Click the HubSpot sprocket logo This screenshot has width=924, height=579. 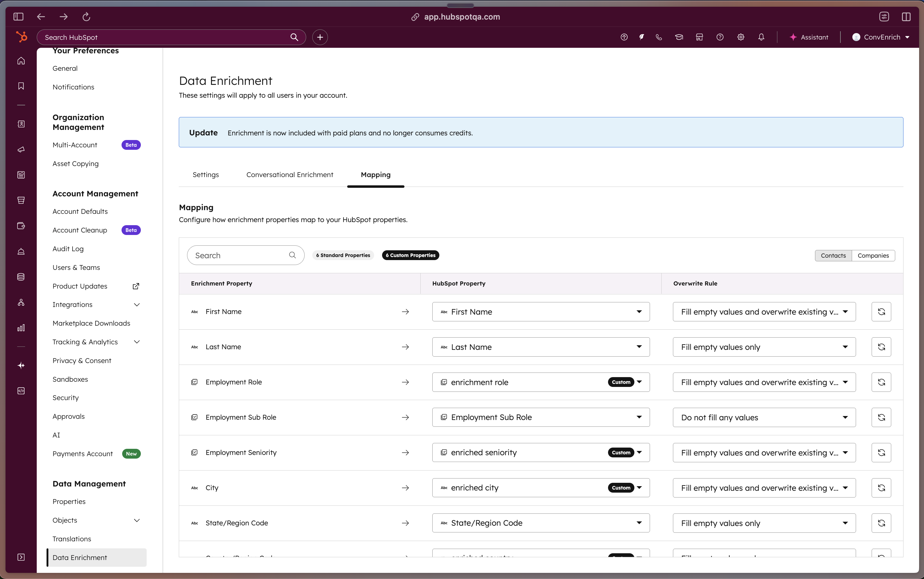pos(21,37)
